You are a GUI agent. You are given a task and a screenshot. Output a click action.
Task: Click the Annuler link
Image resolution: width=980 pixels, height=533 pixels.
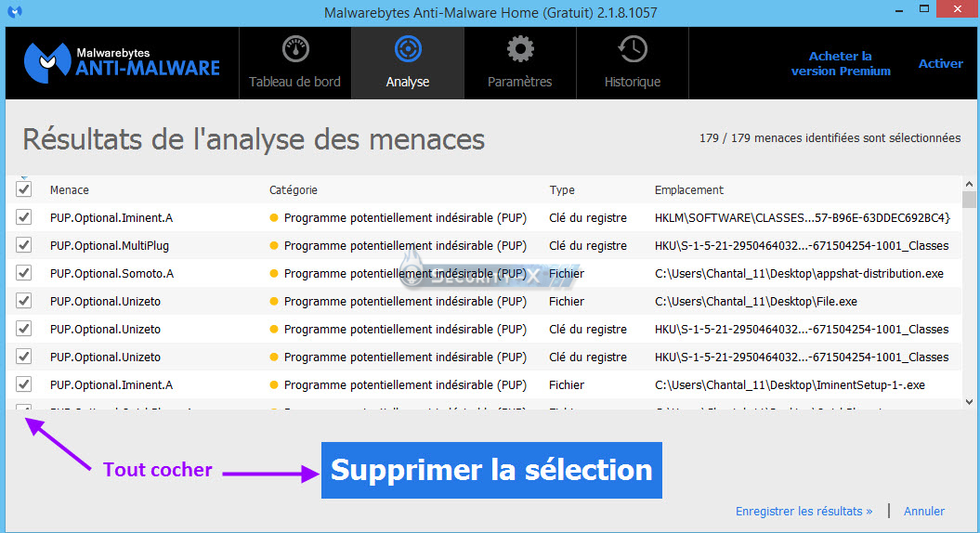[923, 511]
